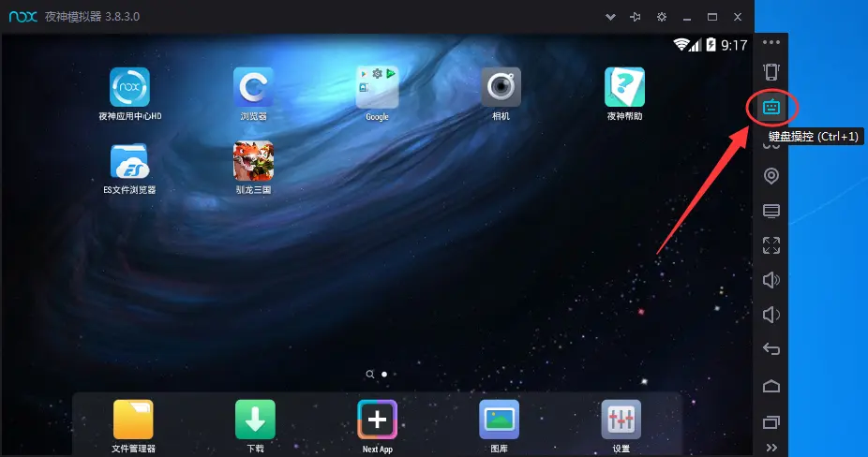Image resolution: width=868 pixels, height=457 pixels.
Task: Open the keyboard control button circled in red
Action: (x=771, y=107)
